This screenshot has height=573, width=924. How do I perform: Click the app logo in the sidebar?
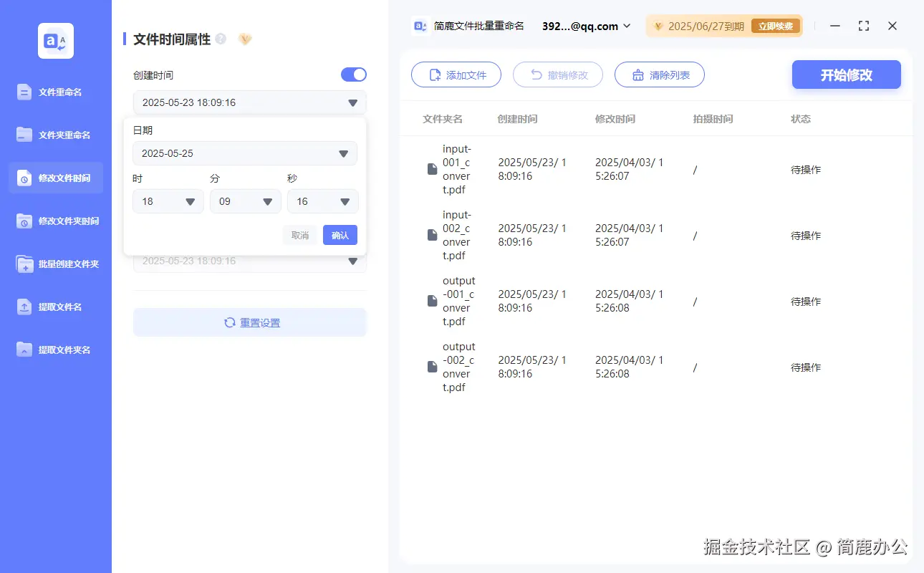[56, 41]
